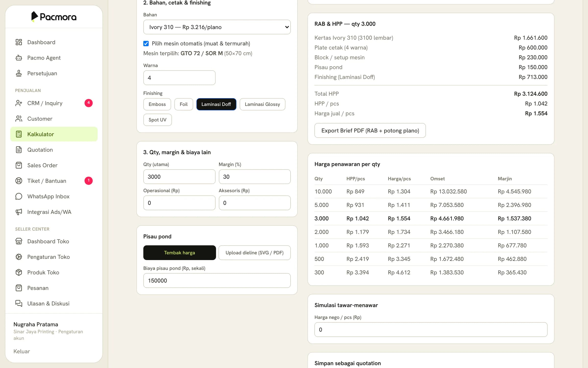Click the Ulasan & Diskusi messages icon
This screenshot has width=588, height=368.
point(19,303)
